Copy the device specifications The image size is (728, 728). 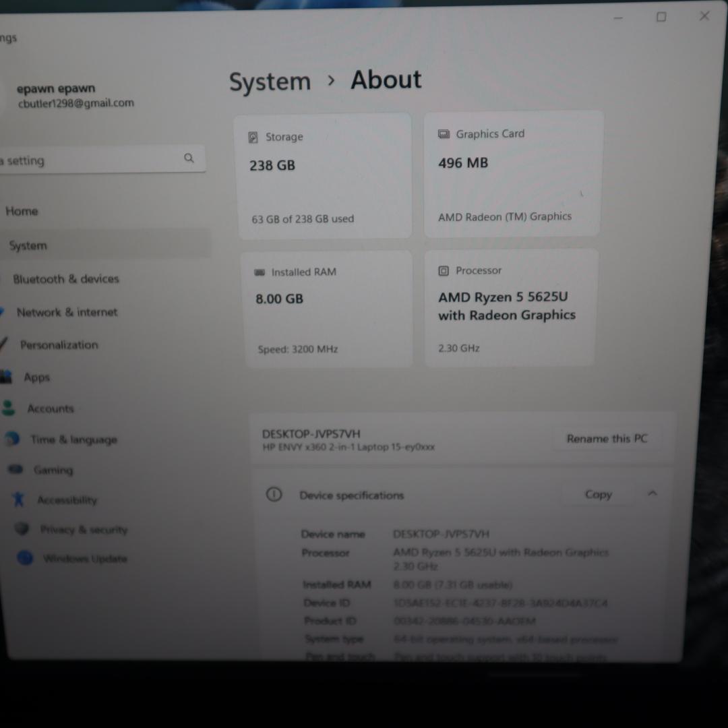pyautogui.click(x=598, y=494)
